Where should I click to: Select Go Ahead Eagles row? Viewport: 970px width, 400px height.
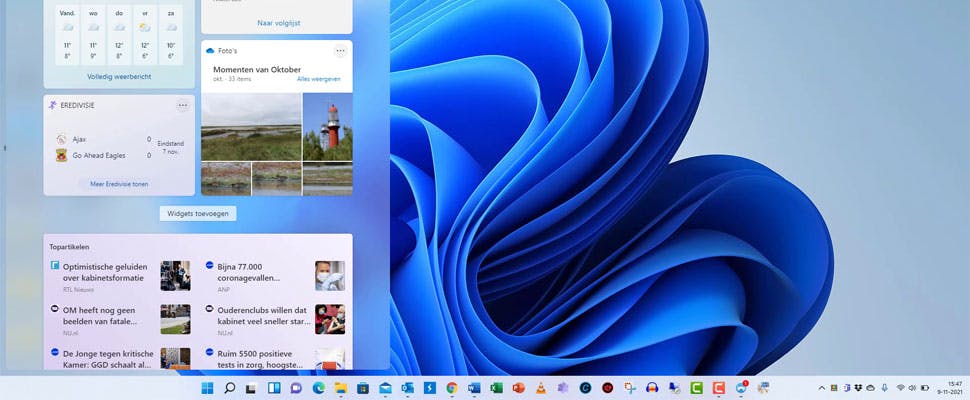point(103,155)
